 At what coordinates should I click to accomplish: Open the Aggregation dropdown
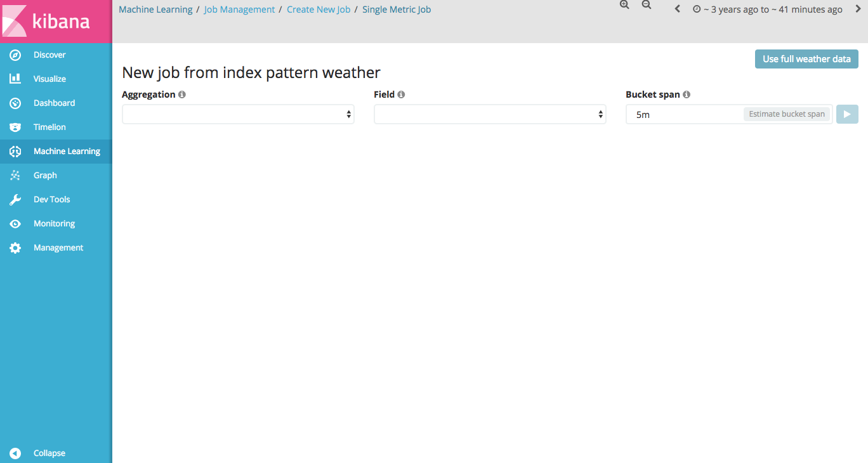point(238,114)
